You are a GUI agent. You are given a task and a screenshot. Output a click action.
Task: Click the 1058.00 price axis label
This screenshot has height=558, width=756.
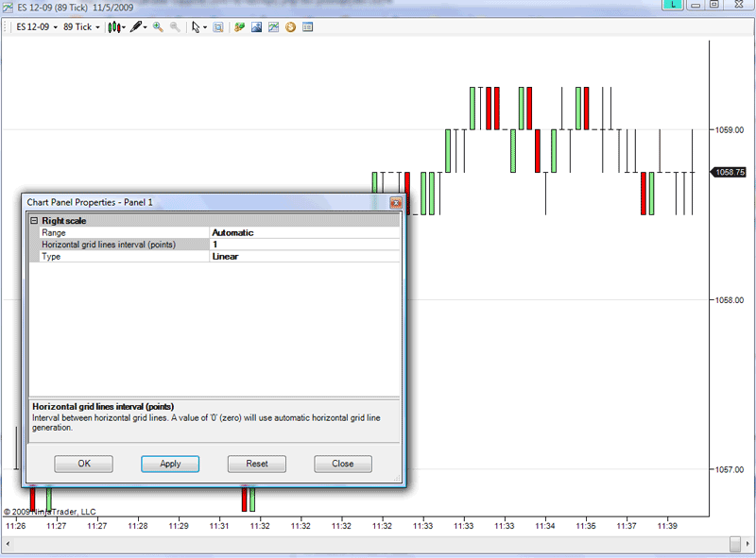(x=729, y=300)
